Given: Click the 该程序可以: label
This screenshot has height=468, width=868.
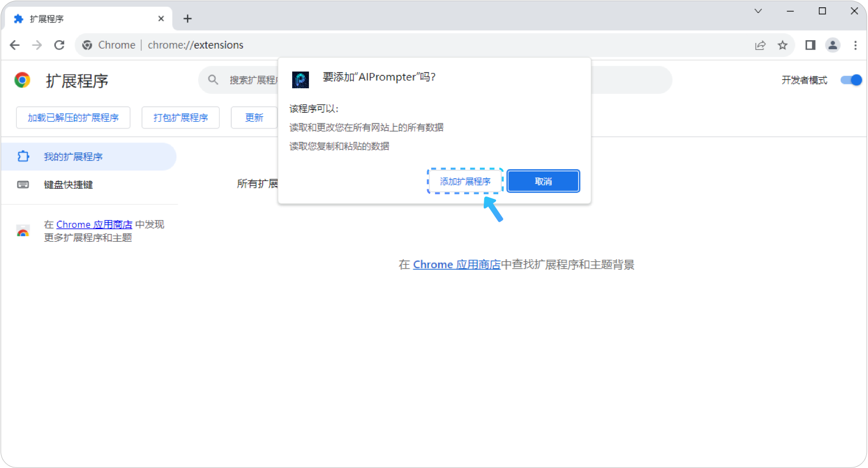Looking at the screenshot, I should click(314, 109).
